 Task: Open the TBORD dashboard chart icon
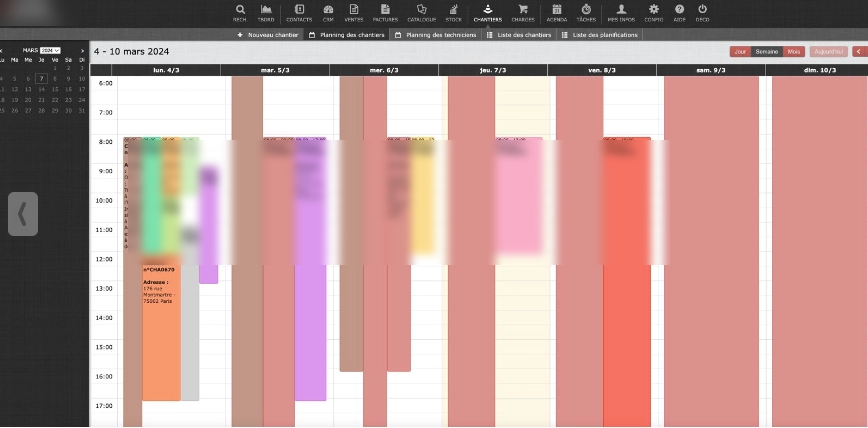(266, 13)
